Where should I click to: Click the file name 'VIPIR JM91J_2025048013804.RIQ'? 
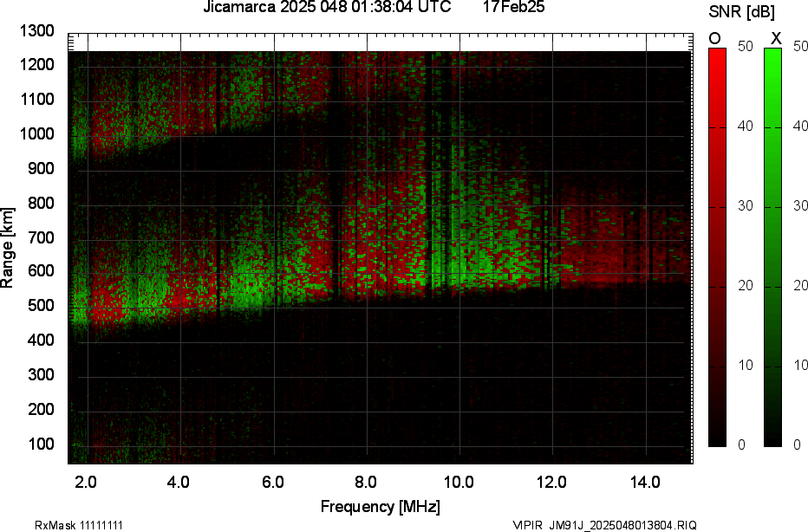click(604, 525)
